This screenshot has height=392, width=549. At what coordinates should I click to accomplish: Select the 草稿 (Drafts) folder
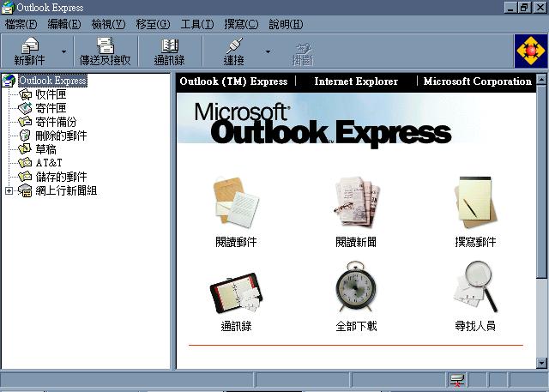[x=45, y=149]
